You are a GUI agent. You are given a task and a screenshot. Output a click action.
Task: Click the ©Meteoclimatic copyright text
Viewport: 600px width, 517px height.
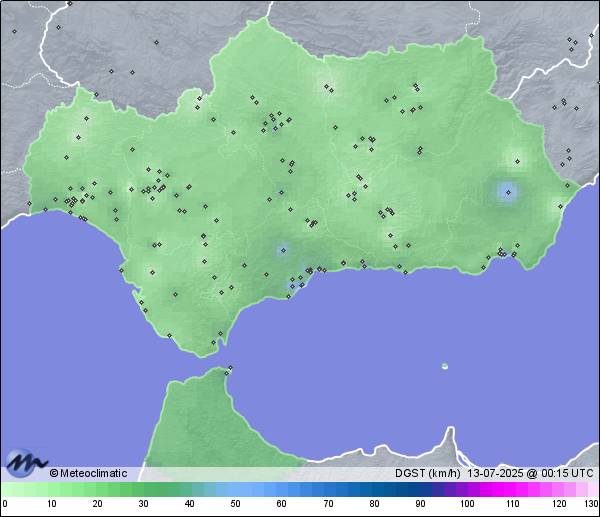[x=88, y=473]
